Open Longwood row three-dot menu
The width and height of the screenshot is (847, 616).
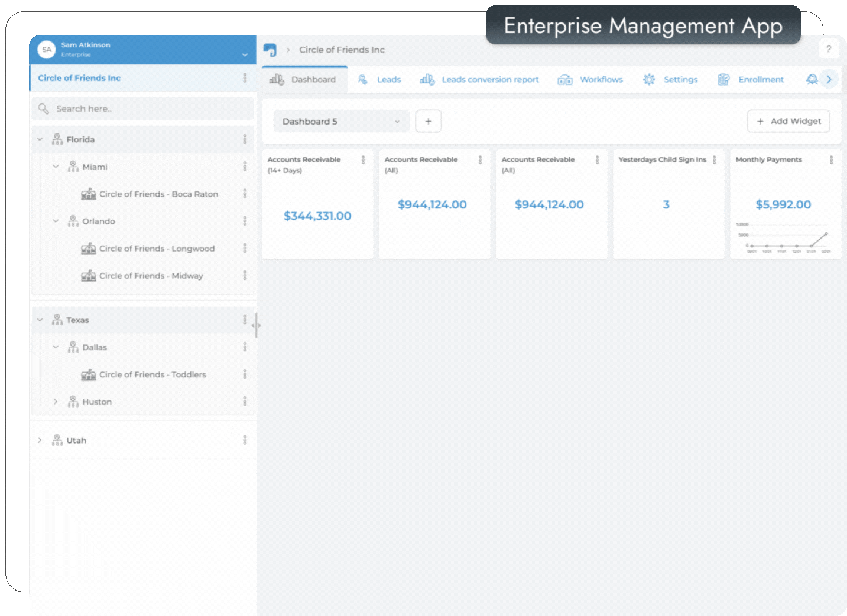click(x=245, y=248)
